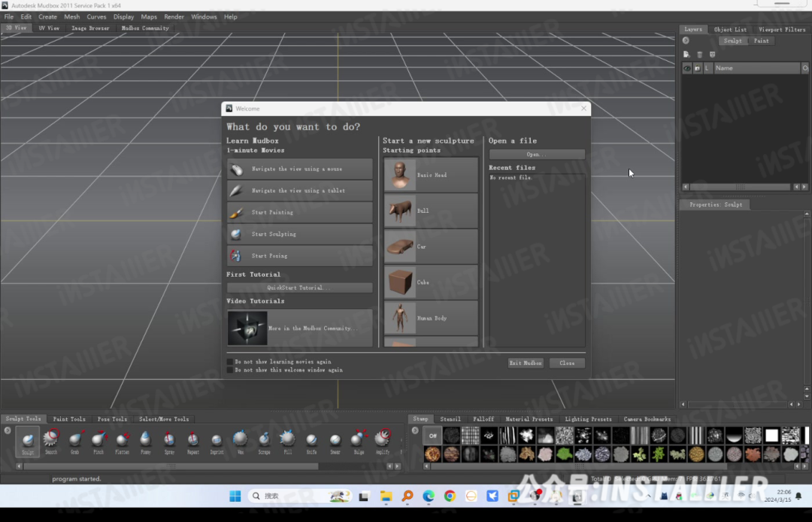This screenshot has width=812, height=522.
Task: Expand the Layers panel menu arrow
Action: [x=686, y=41]
